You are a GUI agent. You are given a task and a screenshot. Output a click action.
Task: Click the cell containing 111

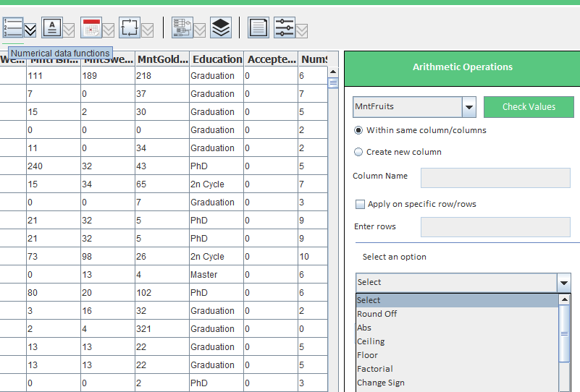coord(54,76)
